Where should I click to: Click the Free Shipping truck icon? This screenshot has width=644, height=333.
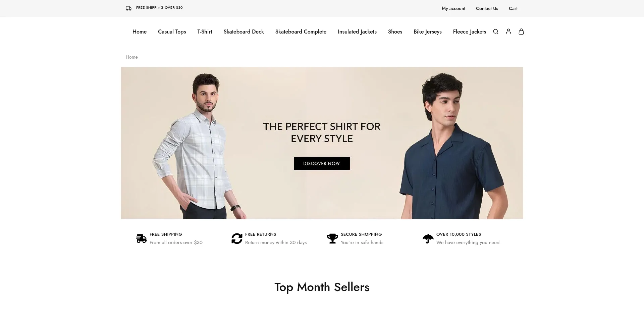[141, 238]
